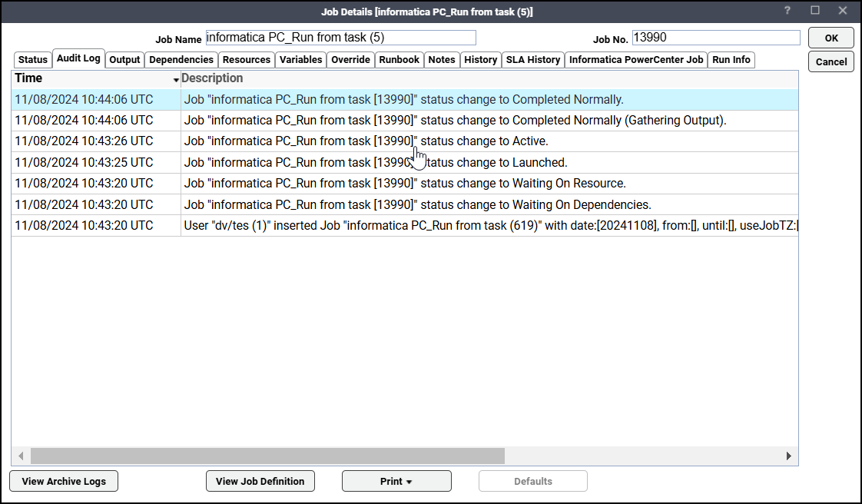862x504 pixels.
Task: Open the SLA History tab
Action: click(533, 60)
